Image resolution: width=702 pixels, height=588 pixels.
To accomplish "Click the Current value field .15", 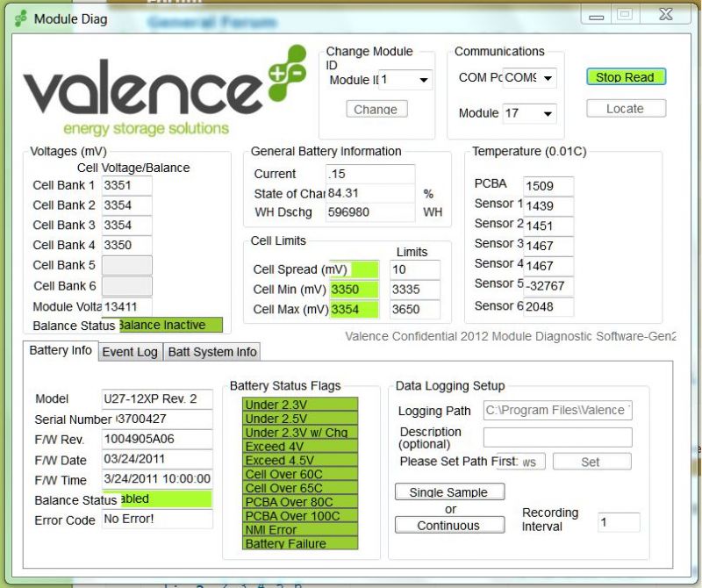I will coord(370,174).
